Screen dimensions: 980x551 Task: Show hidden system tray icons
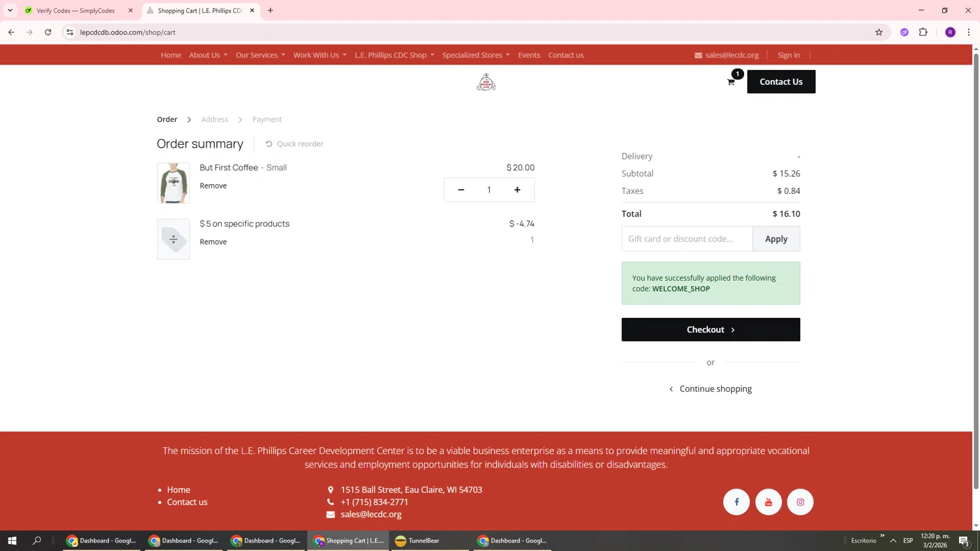point(893,541)
